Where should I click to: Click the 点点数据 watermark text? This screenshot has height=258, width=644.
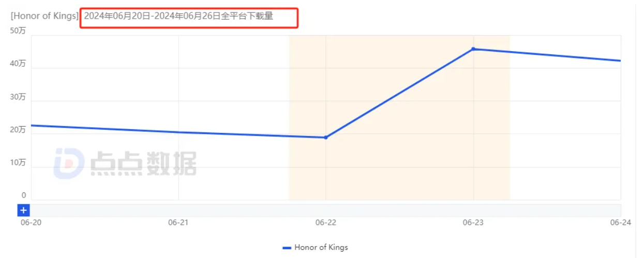pyautogui.click(x=143, y=163)
